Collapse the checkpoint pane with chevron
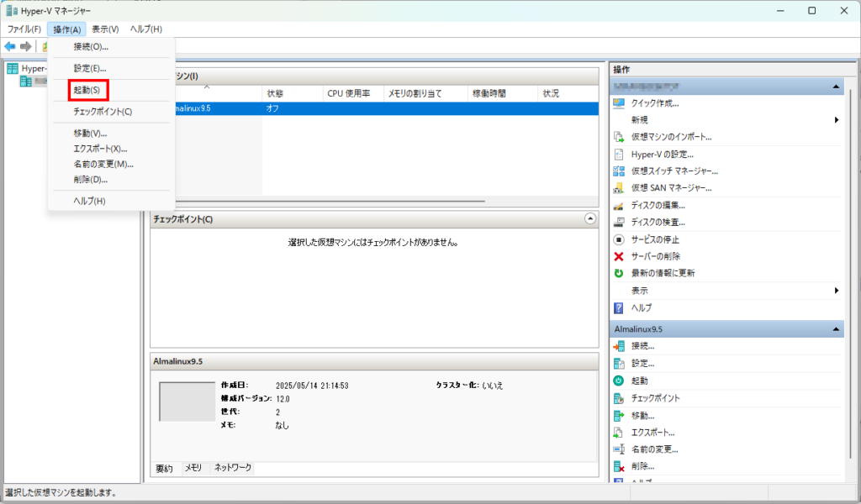 click(589, 218)
